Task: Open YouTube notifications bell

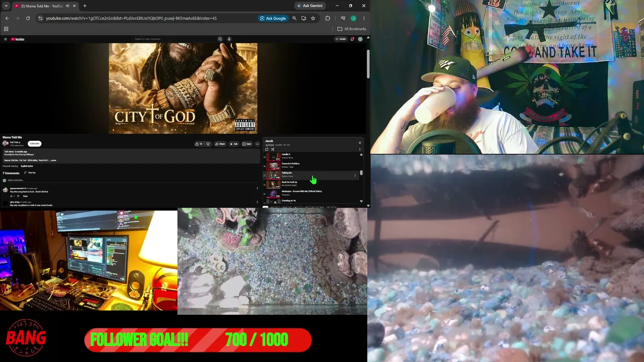Action: pos(352,39)
